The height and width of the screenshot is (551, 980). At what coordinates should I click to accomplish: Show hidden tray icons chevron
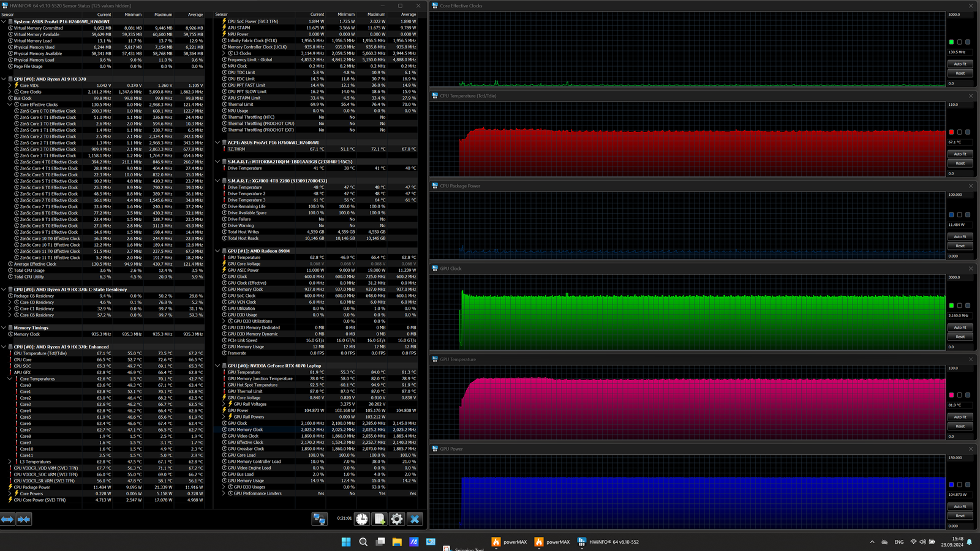click(x=872, y=542)
